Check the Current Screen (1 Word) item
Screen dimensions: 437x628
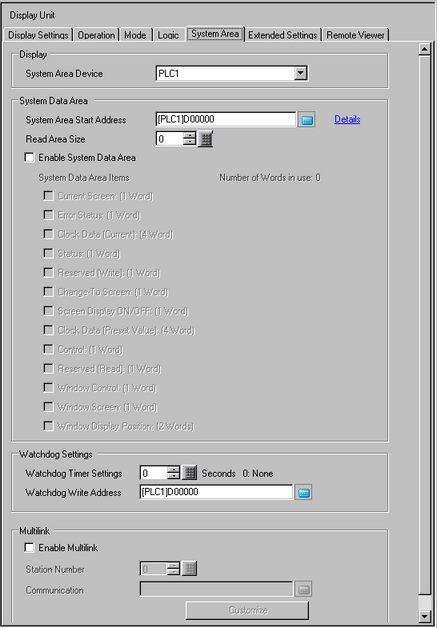click(x=48, y=196)
